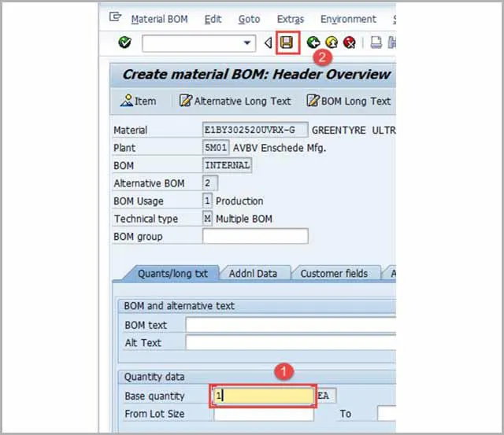The height and width of the screenshot is (435, 504).
Task: Click the Save floppy disk icon
Action: (287, 42)
